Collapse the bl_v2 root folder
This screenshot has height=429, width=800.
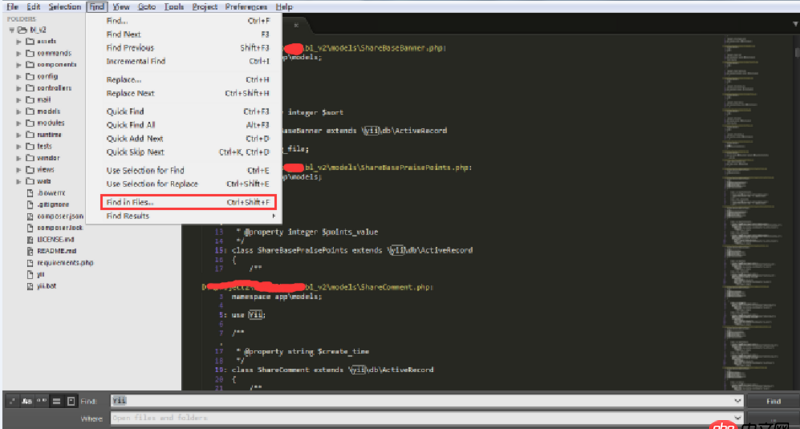12,30
